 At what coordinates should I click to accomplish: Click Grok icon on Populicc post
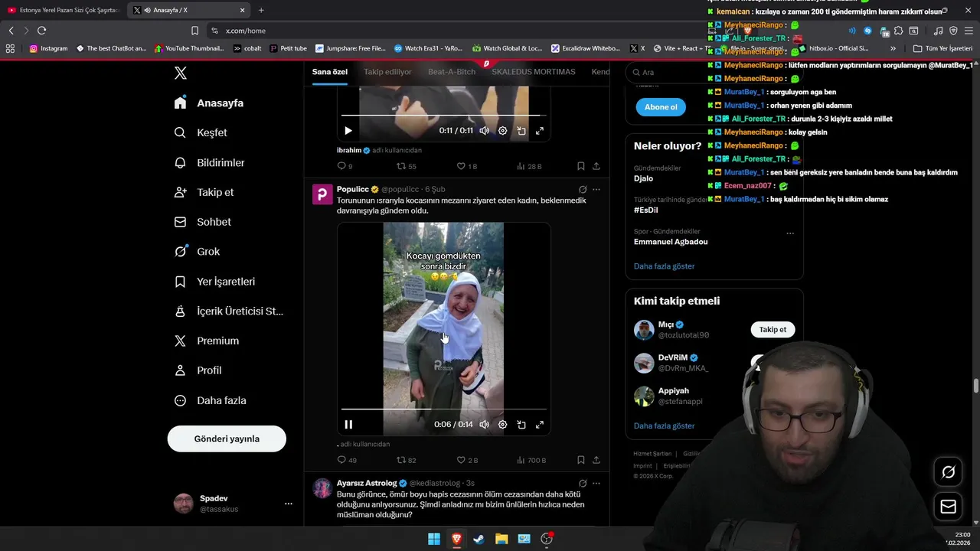(x=583, y=189)
